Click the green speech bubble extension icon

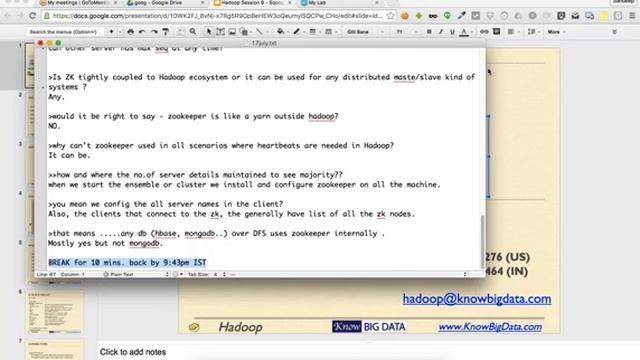pos(447,16)
